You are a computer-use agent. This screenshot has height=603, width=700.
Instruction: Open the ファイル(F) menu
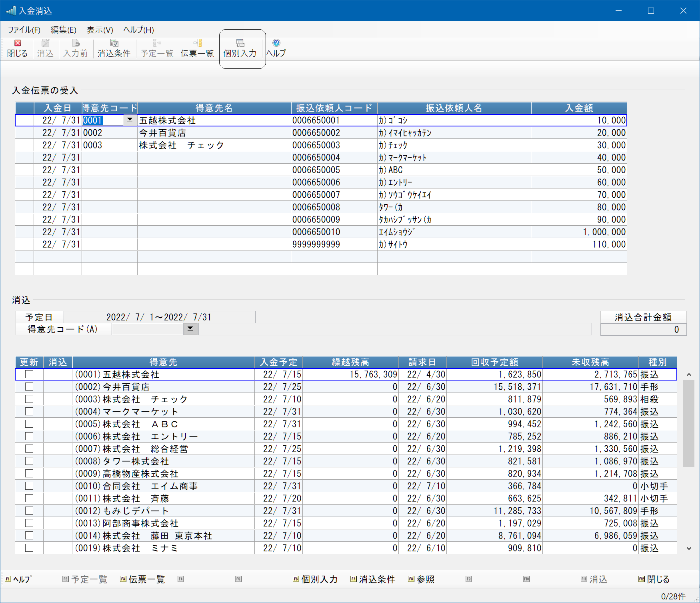pyautogui.click(x=24, y=30)
